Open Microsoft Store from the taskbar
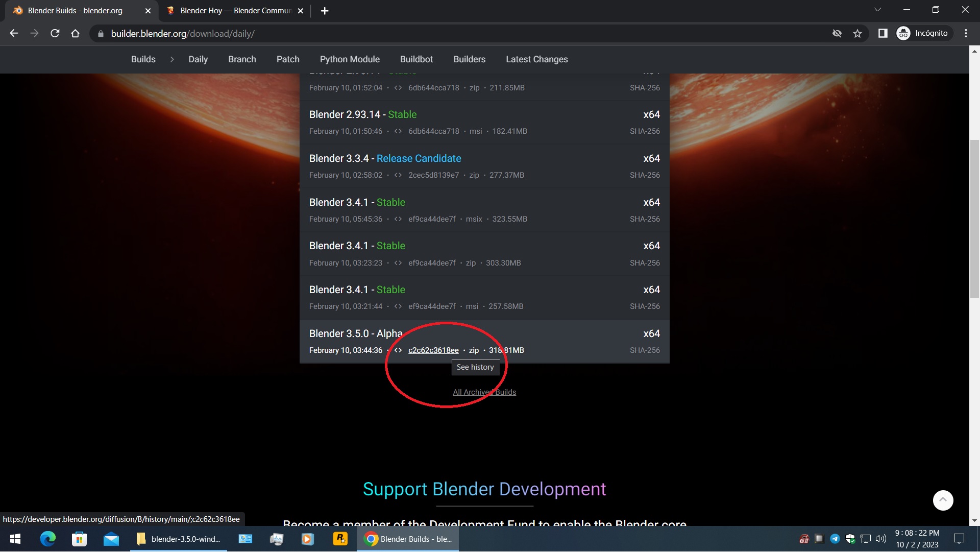 pyautogui.click(x=79, y=539)
